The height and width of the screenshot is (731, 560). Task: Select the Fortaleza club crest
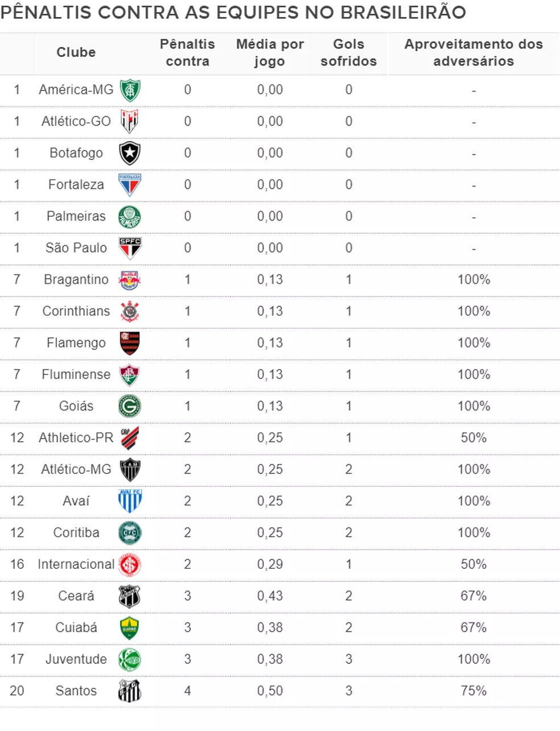130,185
